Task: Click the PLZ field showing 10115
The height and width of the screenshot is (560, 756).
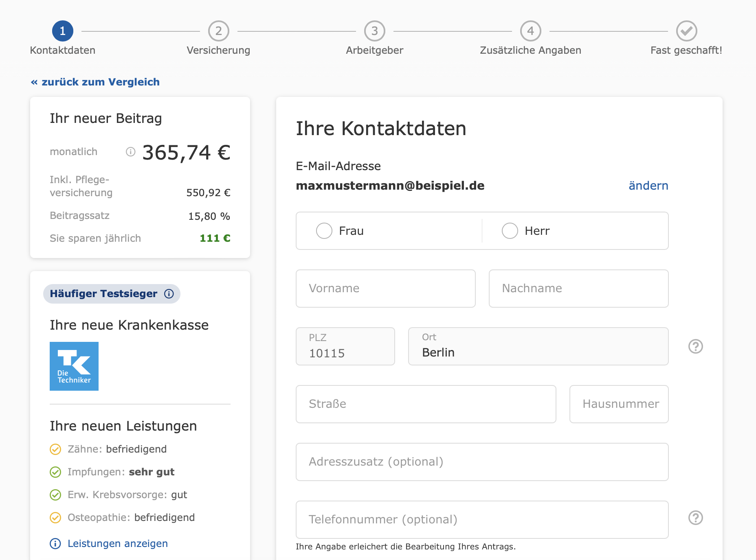Action: pos(345,346)
